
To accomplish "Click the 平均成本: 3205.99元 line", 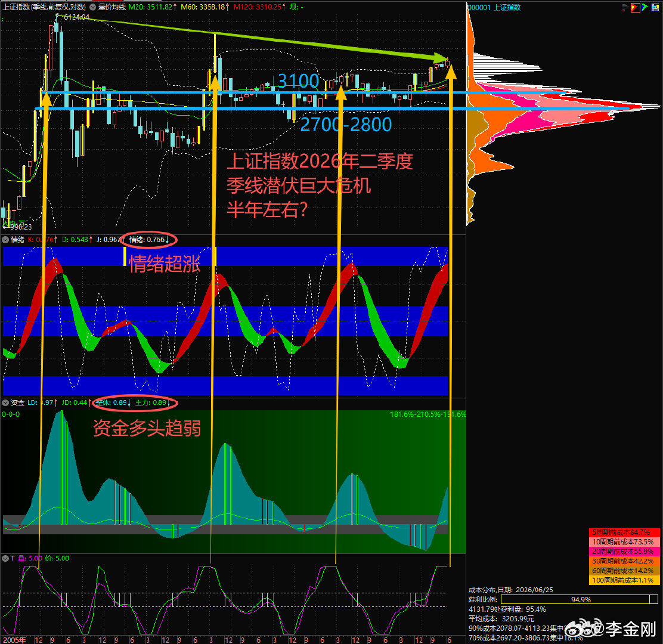I will (x=501, y=618).
